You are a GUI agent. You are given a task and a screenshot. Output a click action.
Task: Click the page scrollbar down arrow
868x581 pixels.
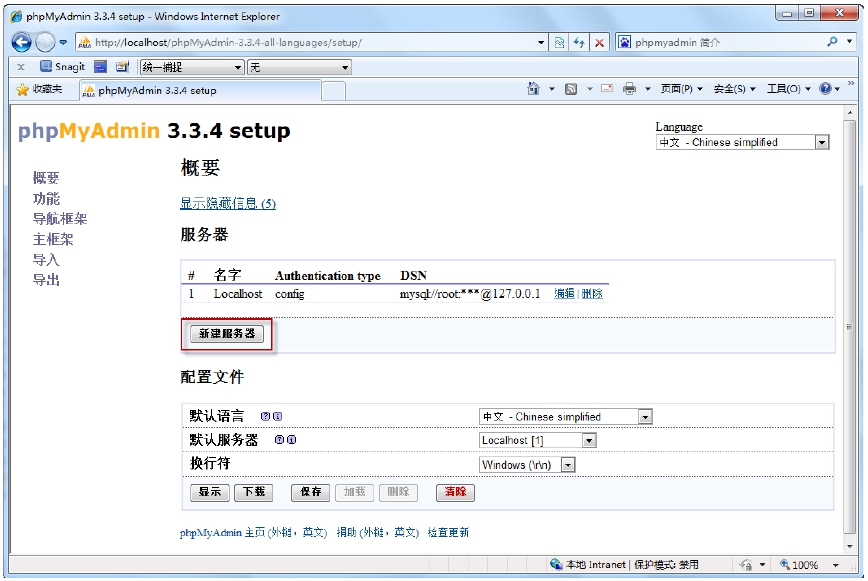(850, 547)
